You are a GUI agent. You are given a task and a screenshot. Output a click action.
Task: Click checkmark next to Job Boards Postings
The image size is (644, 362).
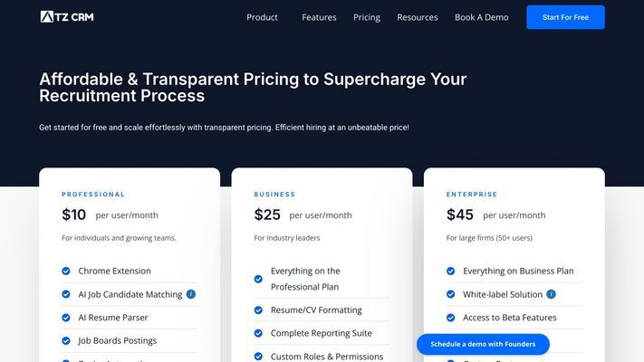(66, 340)
